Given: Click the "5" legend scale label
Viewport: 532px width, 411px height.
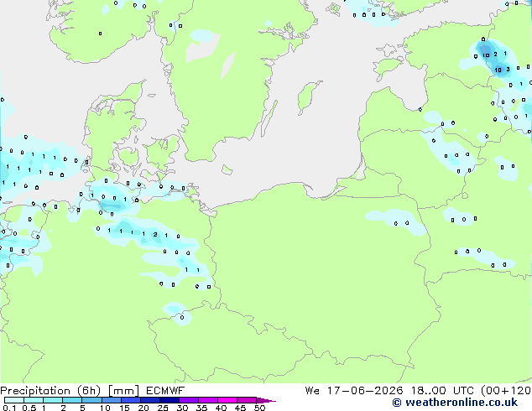Looking at the screenshot, I should click(82, 408).
